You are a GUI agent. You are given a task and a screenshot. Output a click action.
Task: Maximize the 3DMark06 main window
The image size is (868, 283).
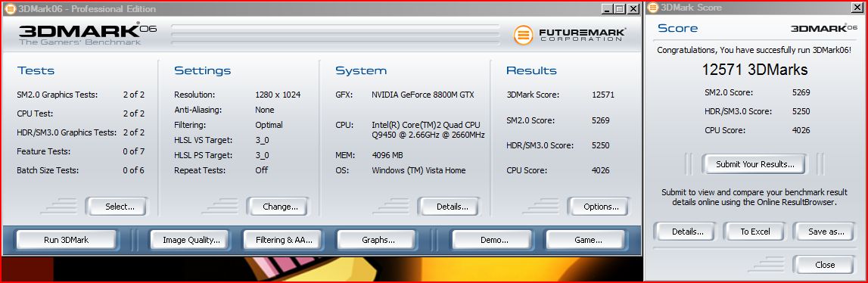click(x=620, y=9)
